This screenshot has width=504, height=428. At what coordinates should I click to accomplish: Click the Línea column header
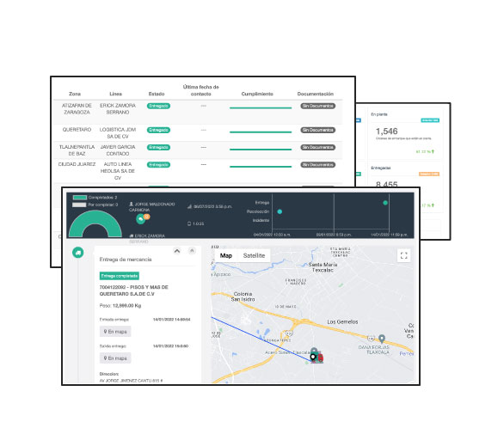116,94
